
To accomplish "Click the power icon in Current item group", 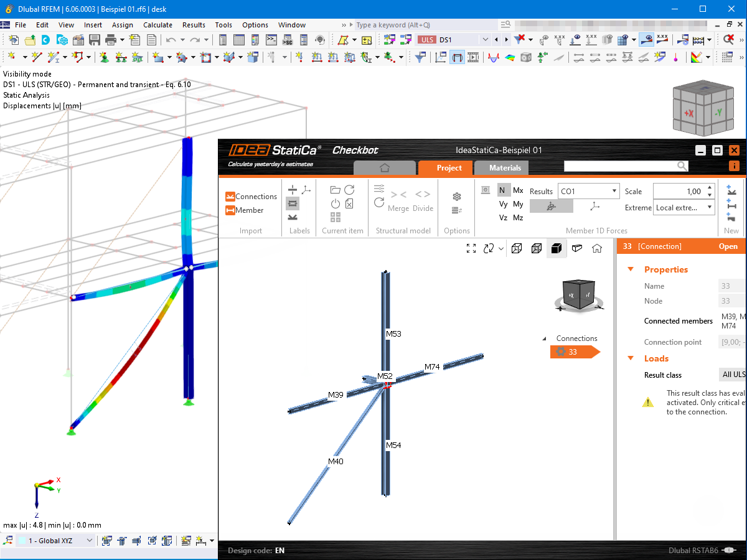I will tap(336, 203).
